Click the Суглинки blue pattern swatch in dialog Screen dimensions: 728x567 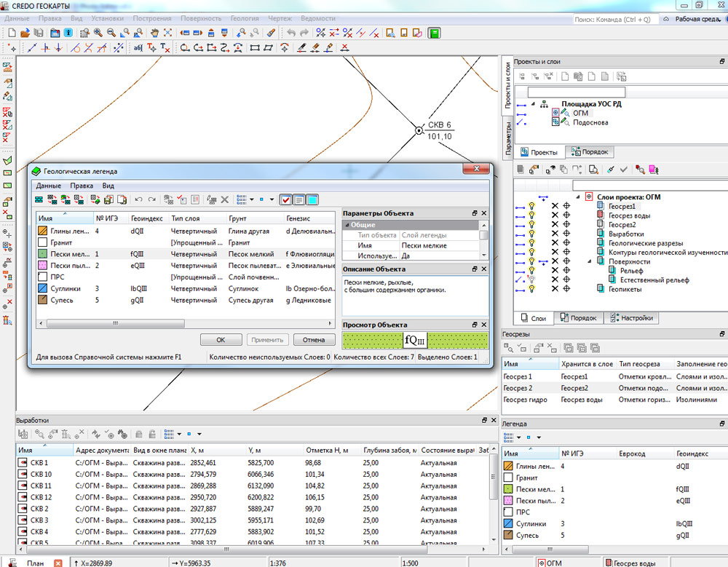43,289
